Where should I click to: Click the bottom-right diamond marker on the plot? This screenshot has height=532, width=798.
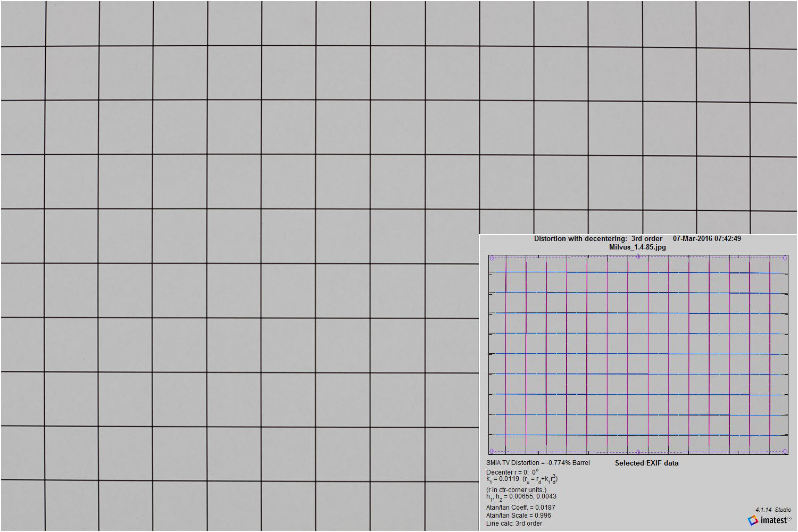[785, 451]
